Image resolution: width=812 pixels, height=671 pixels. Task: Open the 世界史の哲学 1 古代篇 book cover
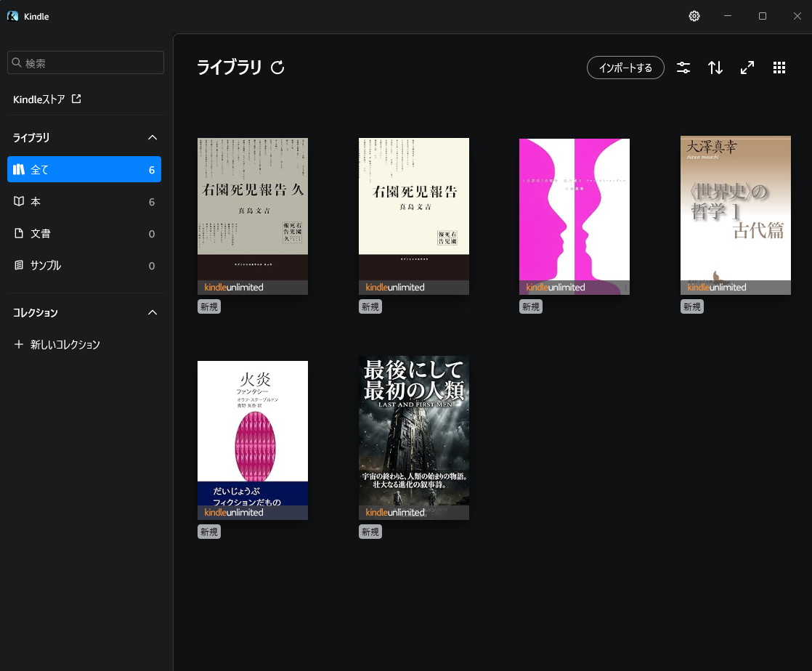[x=735, y=216]
